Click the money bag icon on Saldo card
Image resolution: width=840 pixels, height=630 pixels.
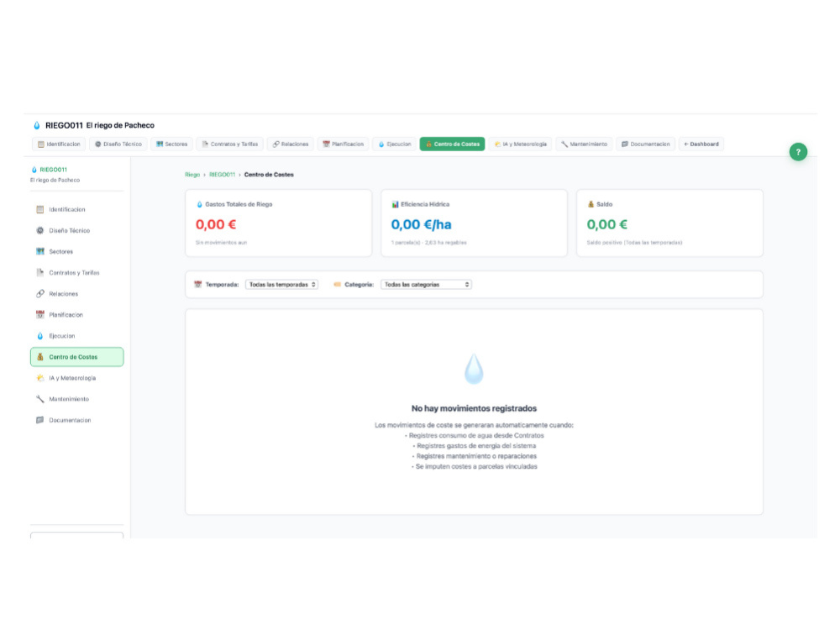pos(591,204)
